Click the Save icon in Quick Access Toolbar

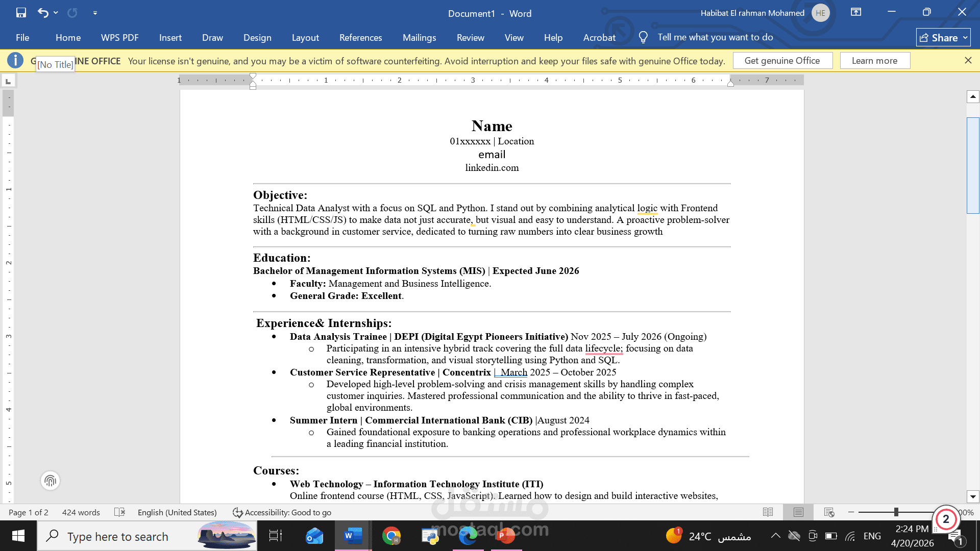(x=21, y=13)
